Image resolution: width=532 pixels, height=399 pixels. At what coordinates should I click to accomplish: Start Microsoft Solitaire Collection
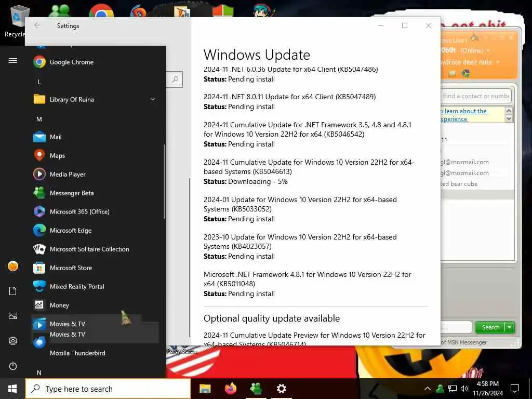pos(95,249)
